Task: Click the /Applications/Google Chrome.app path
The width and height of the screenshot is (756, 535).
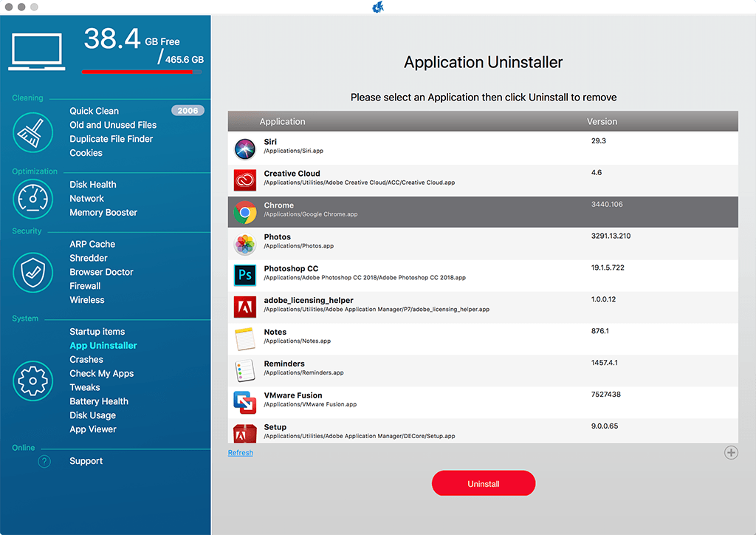Action: [311, 214]
